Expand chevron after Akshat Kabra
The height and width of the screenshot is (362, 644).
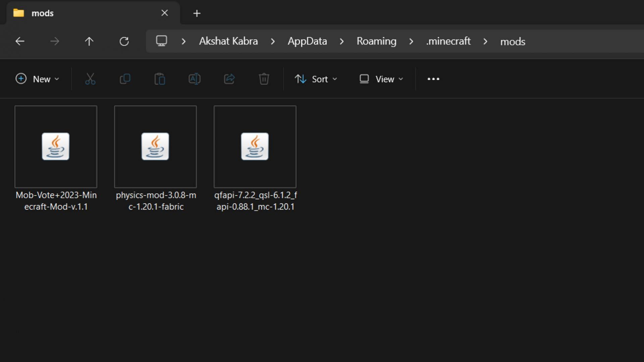click(x=273, y=41)
